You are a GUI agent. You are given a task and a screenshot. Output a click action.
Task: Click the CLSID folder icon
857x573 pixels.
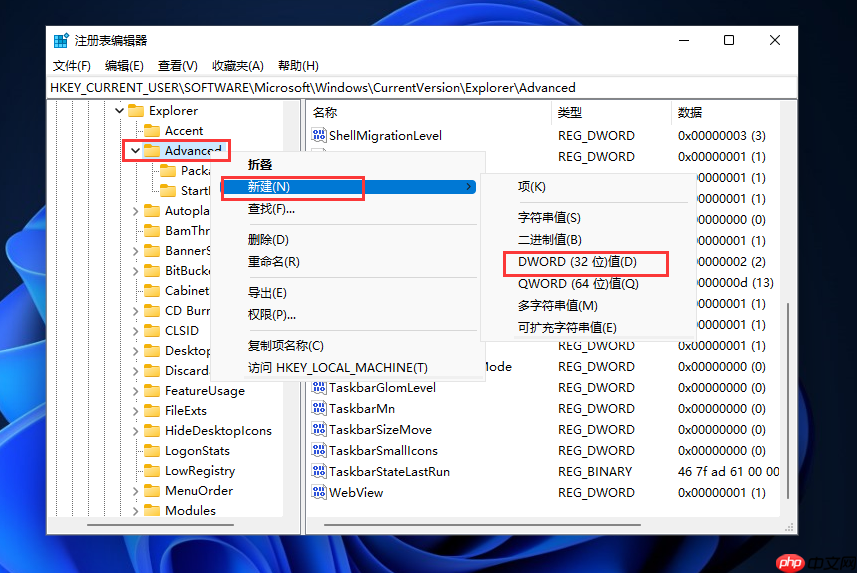click(x=151, y=331)
